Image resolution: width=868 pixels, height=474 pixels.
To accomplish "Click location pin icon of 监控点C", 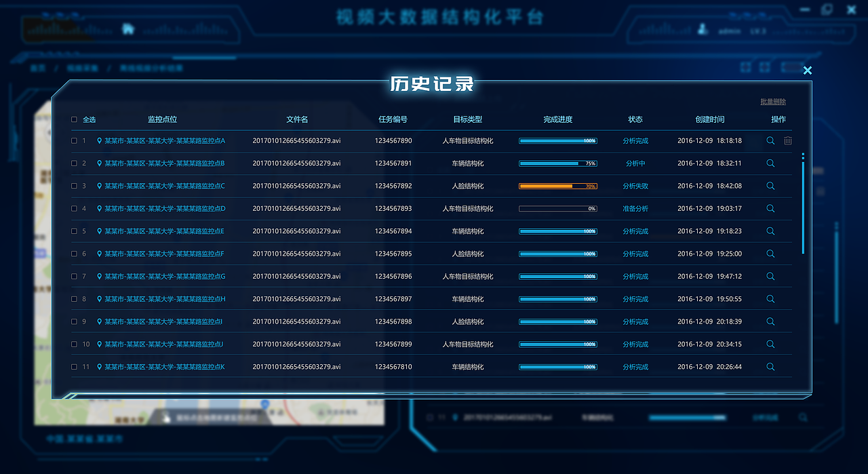I will (x=100, y=186).
